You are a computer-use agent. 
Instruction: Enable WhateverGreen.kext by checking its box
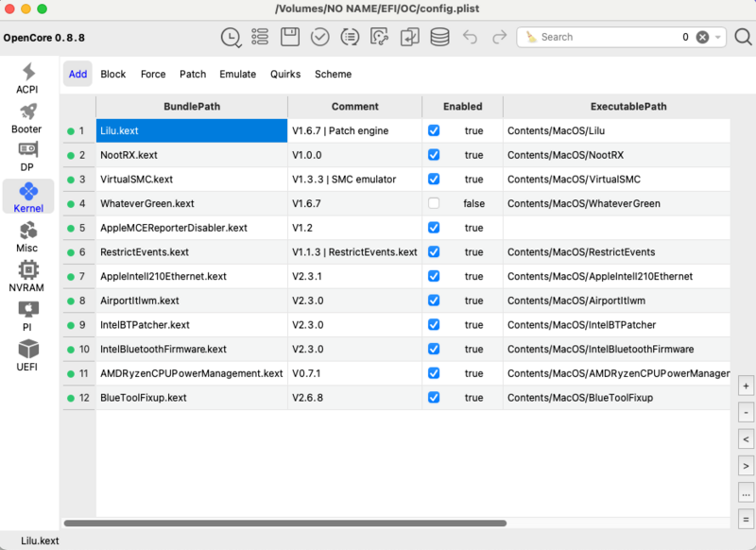(434, 203)
